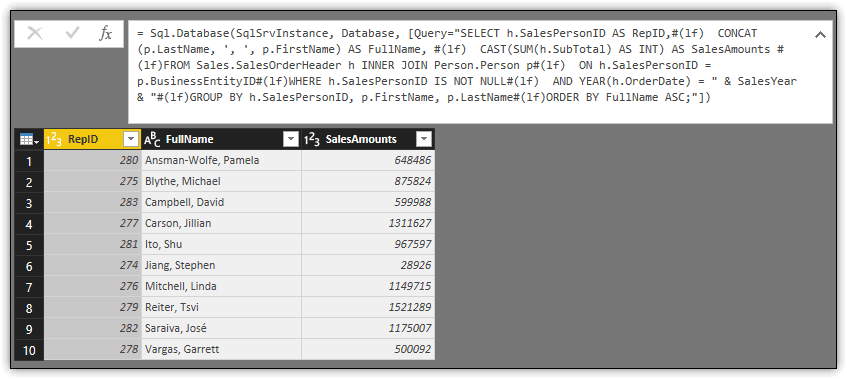Click the FullName ABC text type icon
The image size is (847, 379).
tap(152, 140)
